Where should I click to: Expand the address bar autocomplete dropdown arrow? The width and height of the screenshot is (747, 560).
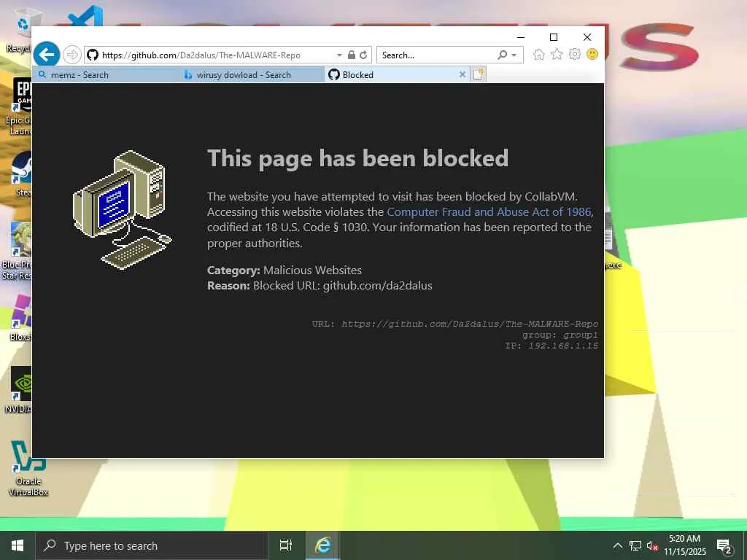click(339, 55)
